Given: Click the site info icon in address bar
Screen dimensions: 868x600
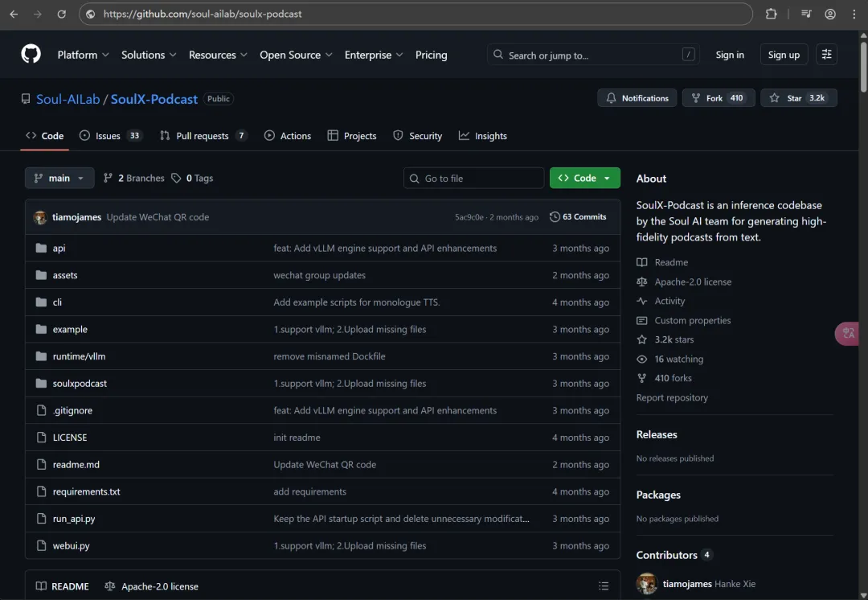Looking at the screenshot, I should tap(90, 14).
